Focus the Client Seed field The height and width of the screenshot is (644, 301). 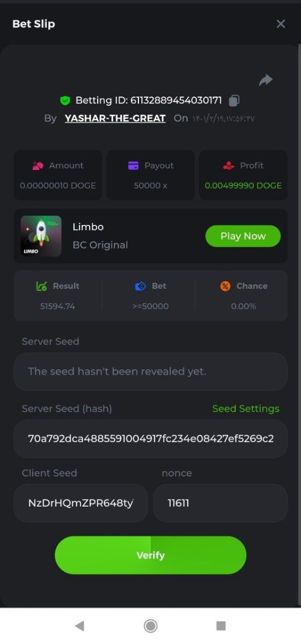80,503
